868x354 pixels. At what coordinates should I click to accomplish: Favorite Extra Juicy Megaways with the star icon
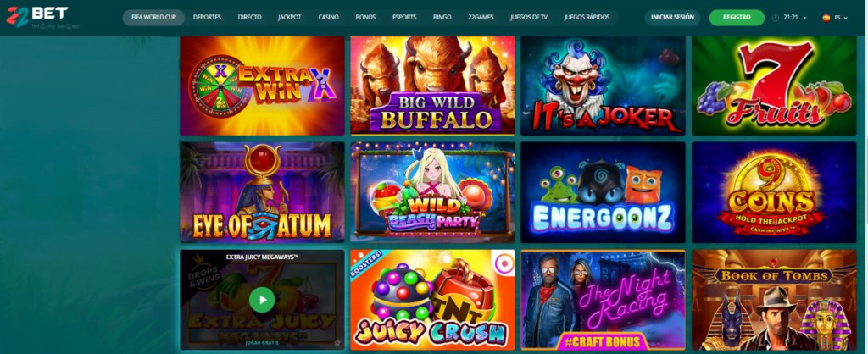click(x=337, y=343)
